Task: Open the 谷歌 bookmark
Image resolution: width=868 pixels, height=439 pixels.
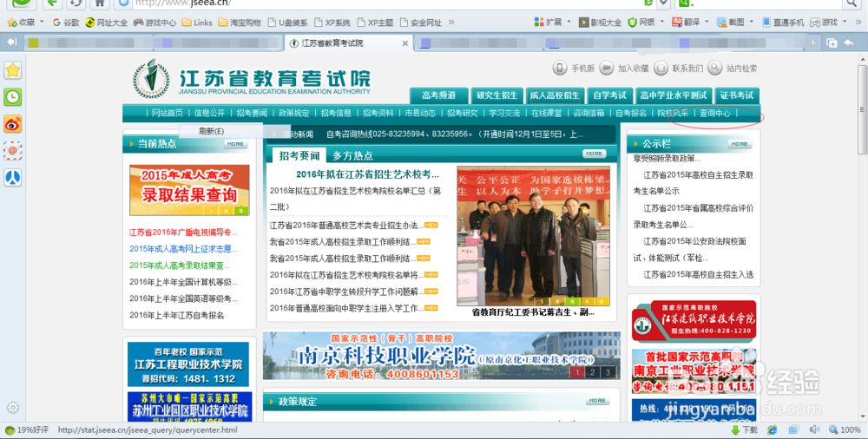Action: click(65, 23)
